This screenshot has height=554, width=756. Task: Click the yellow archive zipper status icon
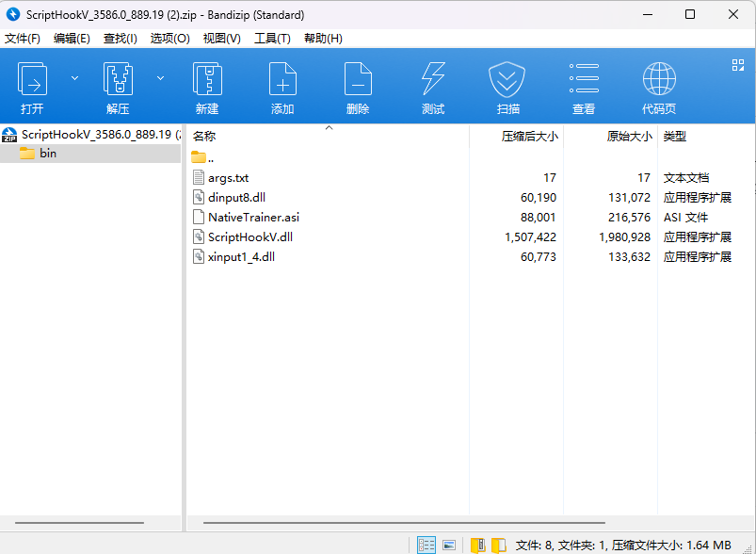click(478, 546)
